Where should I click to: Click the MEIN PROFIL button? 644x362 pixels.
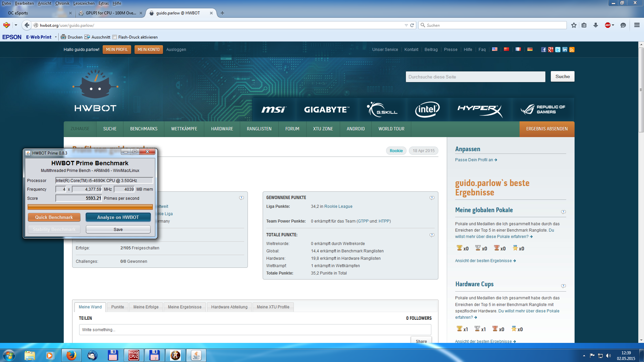click(x=117, y=50)
